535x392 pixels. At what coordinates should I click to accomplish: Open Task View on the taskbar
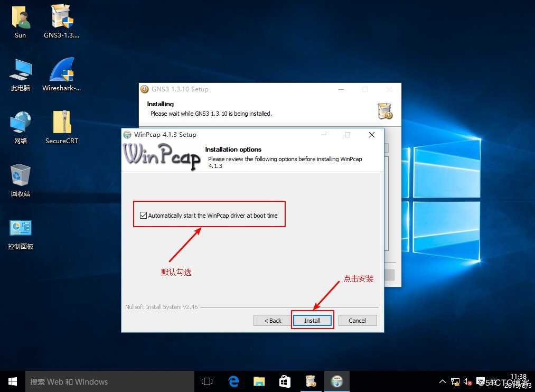pyautogui.click(x=207, y=381)
